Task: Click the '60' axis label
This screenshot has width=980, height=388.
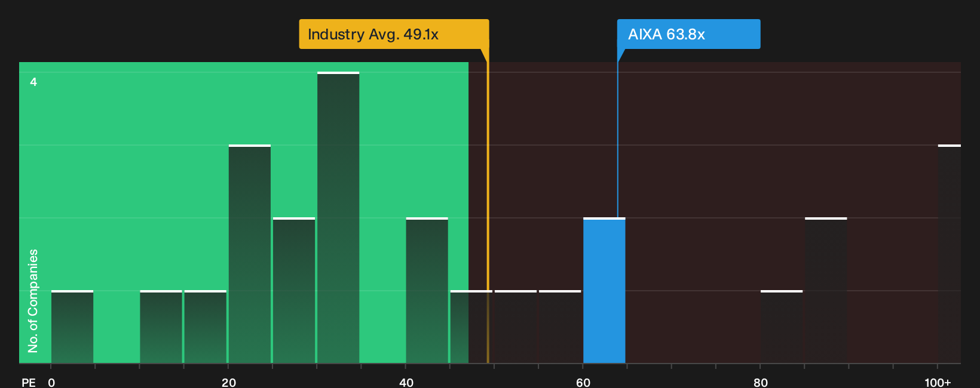Action: 583,383
